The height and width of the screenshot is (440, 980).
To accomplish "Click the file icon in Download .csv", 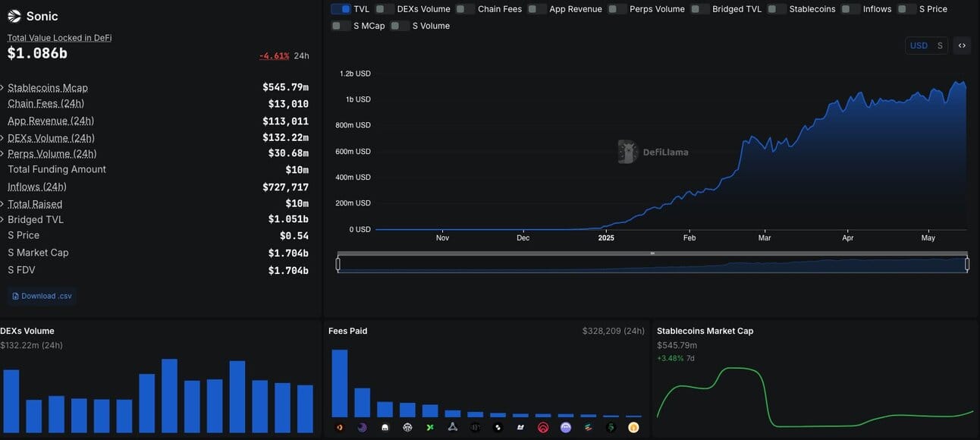I will tap(16, 296).
